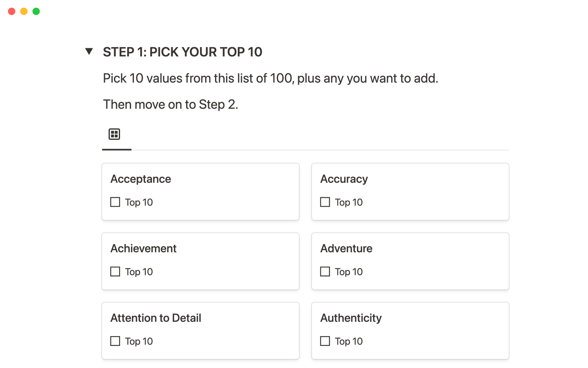The width and height of the screenshot is (588, 368).
Task: Enable Top 10 on Adventure card
Action: click(x=325, y=272)
